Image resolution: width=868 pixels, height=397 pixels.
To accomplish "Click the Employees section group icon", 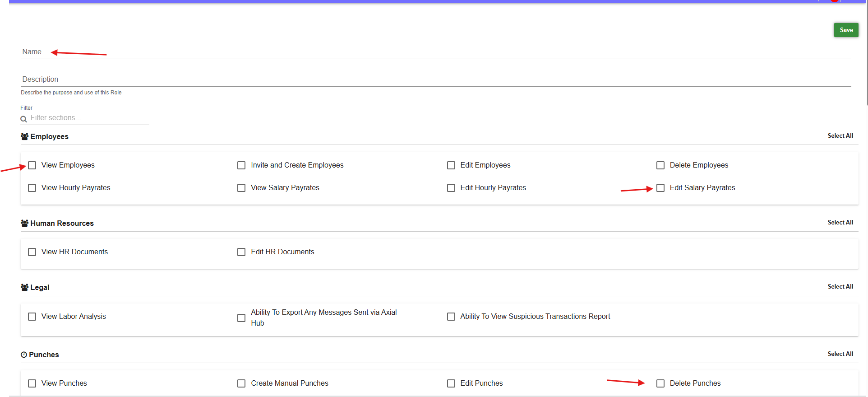I will pos(24,136).
